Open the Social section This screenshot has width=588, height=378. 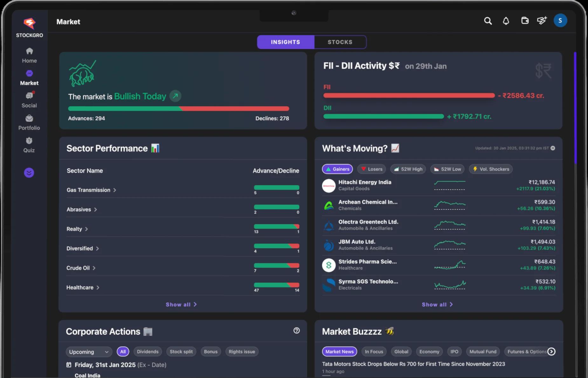29,100
